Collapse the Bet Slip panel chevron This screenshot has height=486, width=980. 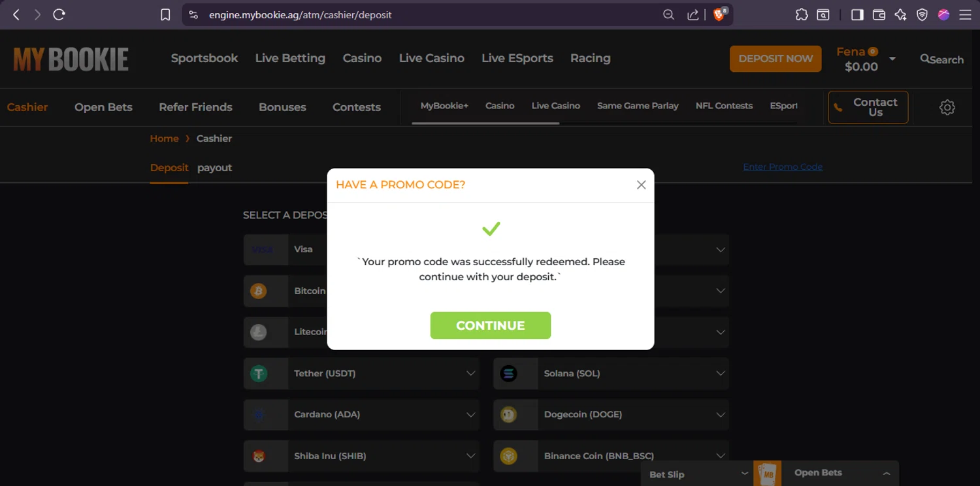point(744,473)
